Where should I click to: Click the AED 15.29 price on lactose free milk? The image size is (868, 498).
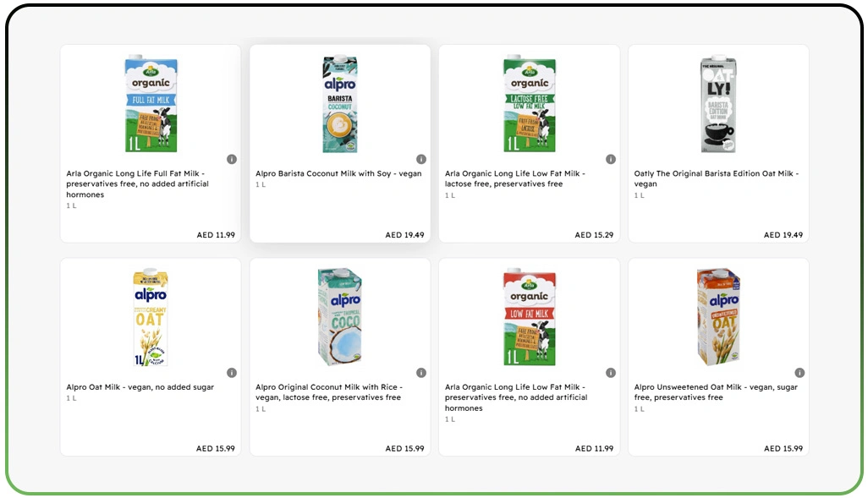pyautogui.click(x=594, y=235)
